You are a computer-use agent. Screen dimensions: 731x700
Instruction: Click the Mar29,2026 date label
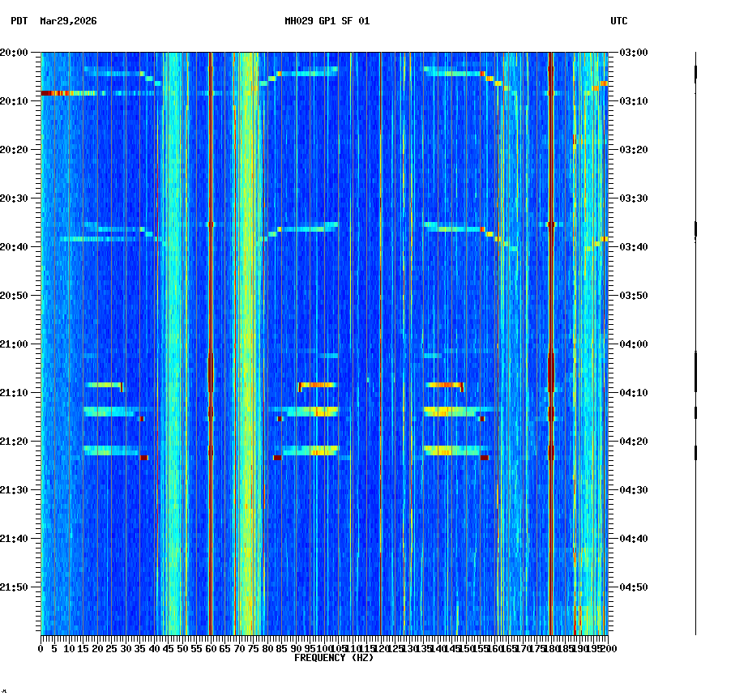[x=66, y=22]
